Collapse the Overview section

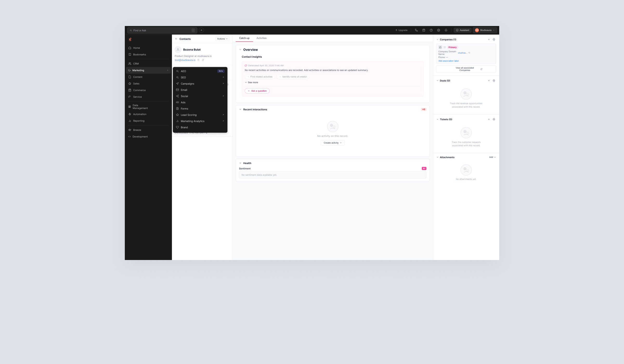coord(240,50)
